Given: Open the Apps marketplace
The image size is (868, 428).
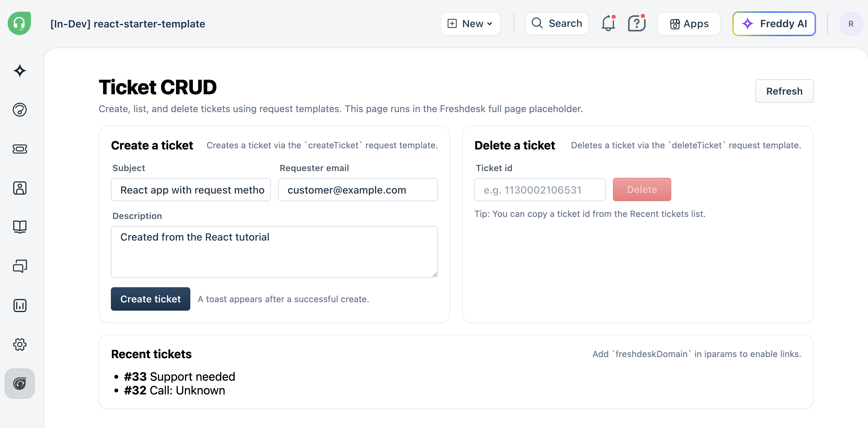Looking at the screenshot, I should [689, 23].
